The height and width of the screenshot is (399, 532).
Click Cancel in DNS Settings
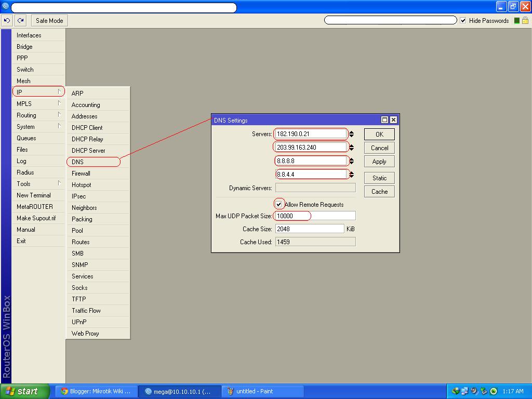point(379,148)
